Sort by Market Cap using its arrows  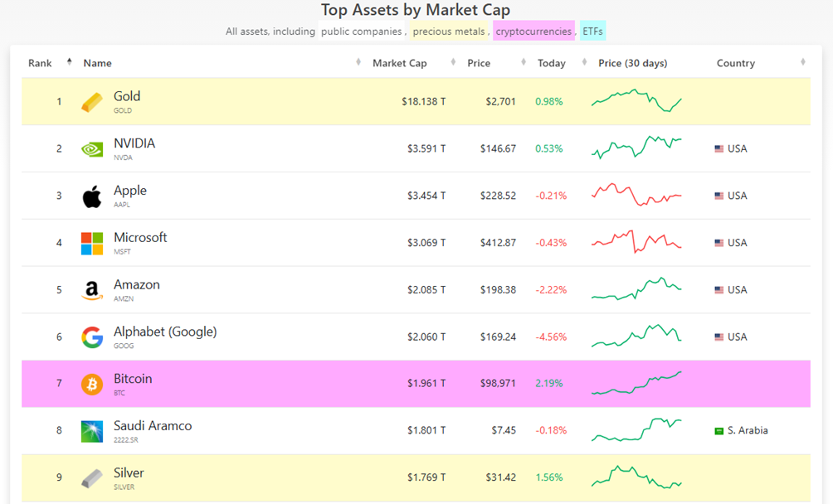[453, 62]
